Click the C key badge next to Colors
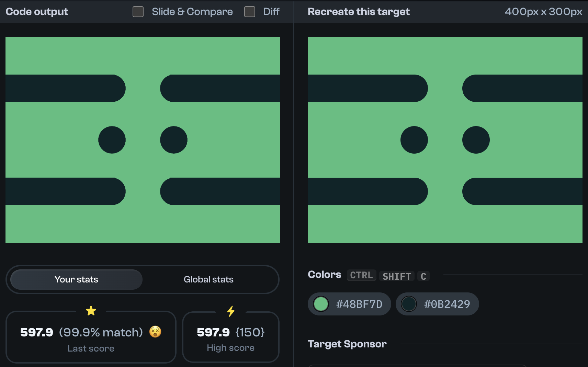Viewport: 588px width, 367px height. pyautogui.click(x=423, y=276)
